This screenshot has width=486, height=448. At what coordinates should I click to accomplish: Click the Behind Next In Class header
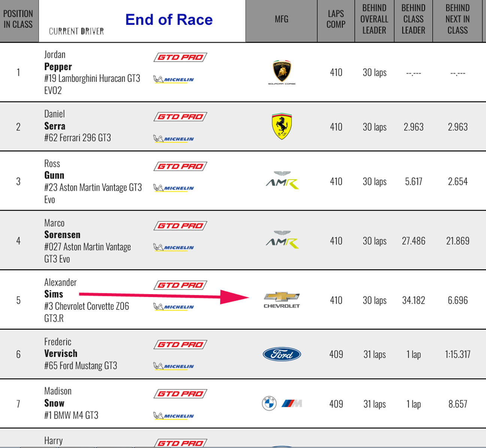[x=458, y=19]
